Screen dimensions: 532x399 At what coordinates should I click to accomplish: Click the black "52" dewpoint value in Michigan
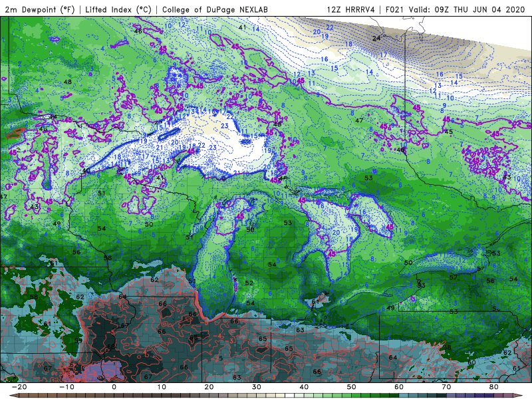coord(249,283)
